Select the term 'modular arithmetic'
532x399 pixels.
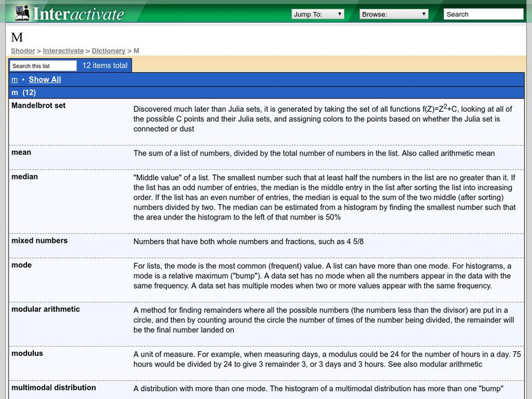(x=45, y=309)
